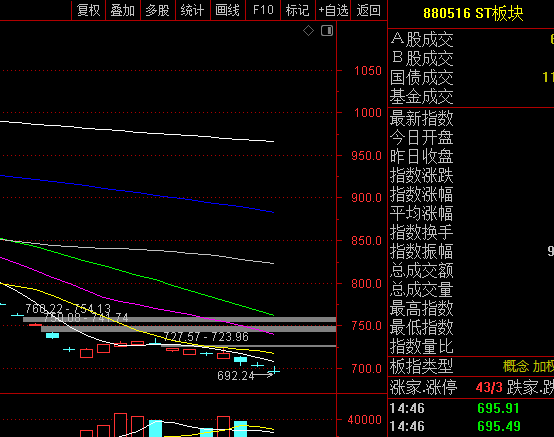Click the 板指类型 row
The height and width of the screenshot is (437, 554).
click(x=471, y=366)
